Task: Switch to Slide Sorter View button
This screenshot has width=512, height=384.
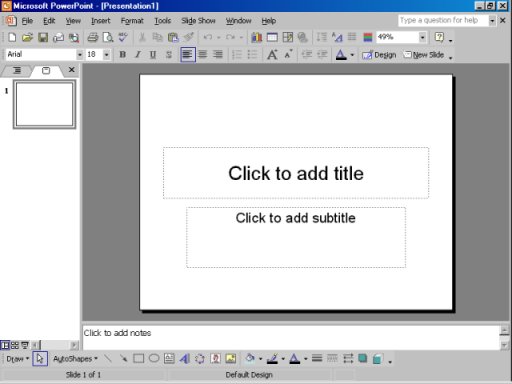Action: point(15,345)
